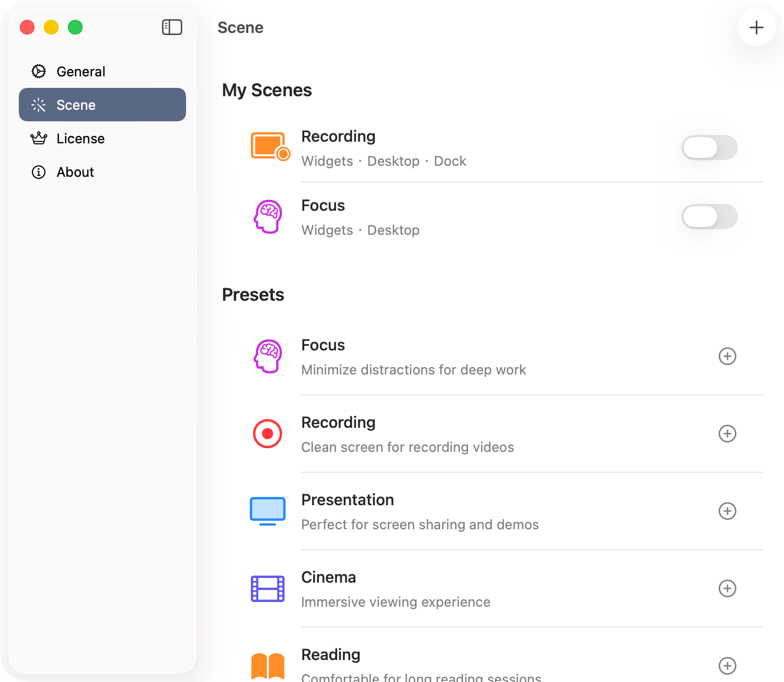Add the Reading preset scene
Screen dimensions: 784x682
click(727, 665)
